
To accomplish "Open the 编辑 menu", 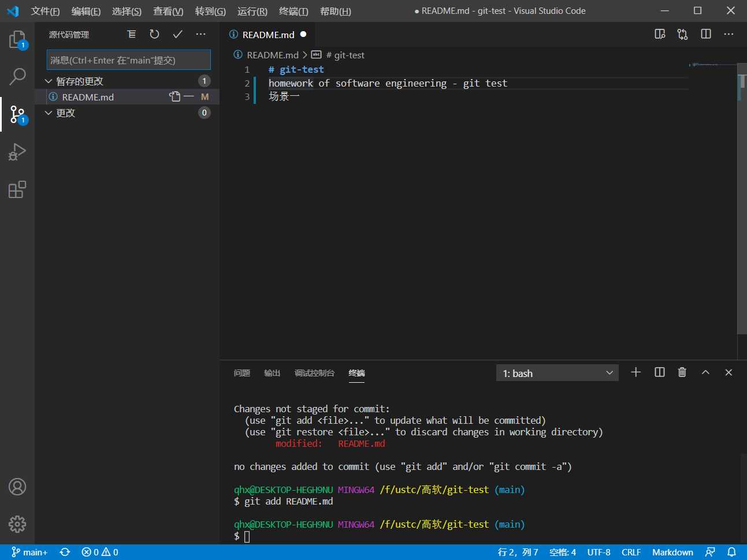I will pyautogui.click(x=86, y=11).
